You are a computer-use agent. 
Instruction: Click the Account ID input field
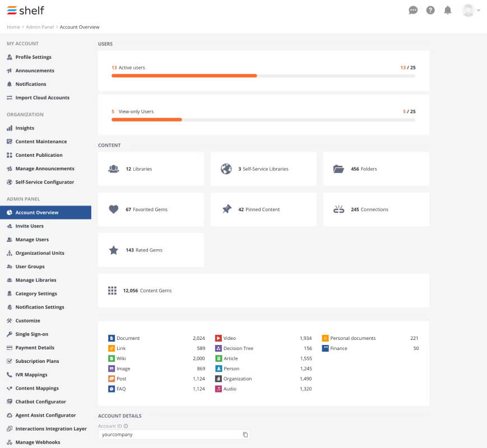coord(174,435)
